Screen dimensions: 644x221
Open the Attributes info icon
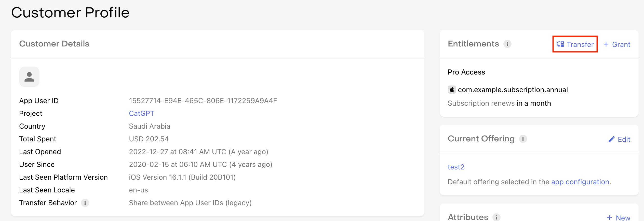click(496, 217)
